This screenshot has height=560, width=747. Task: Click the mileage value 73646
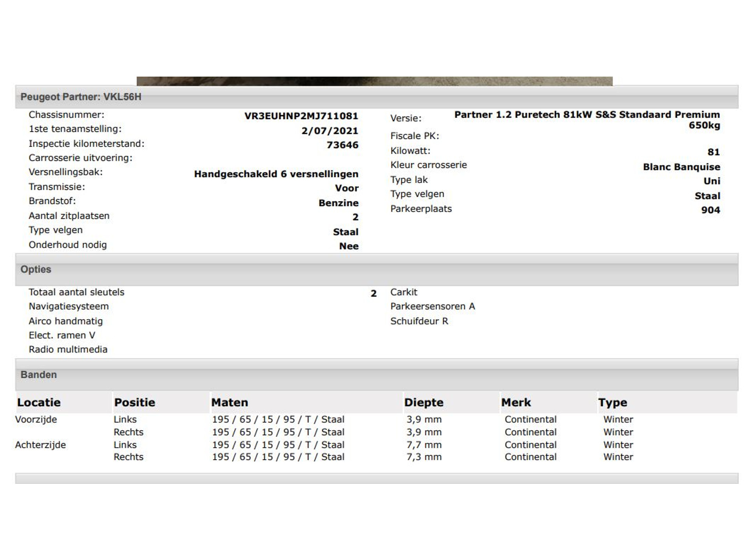[342, 145]
